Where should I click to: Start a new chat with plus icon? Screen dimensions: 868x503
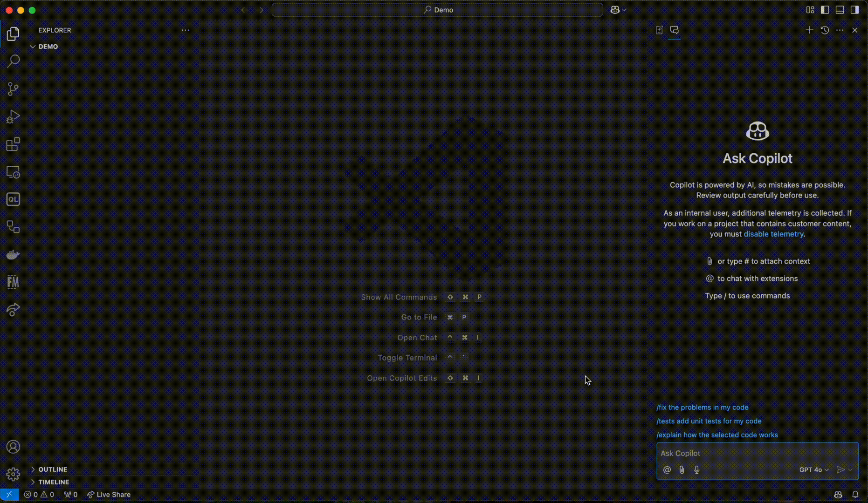[810, 30]
